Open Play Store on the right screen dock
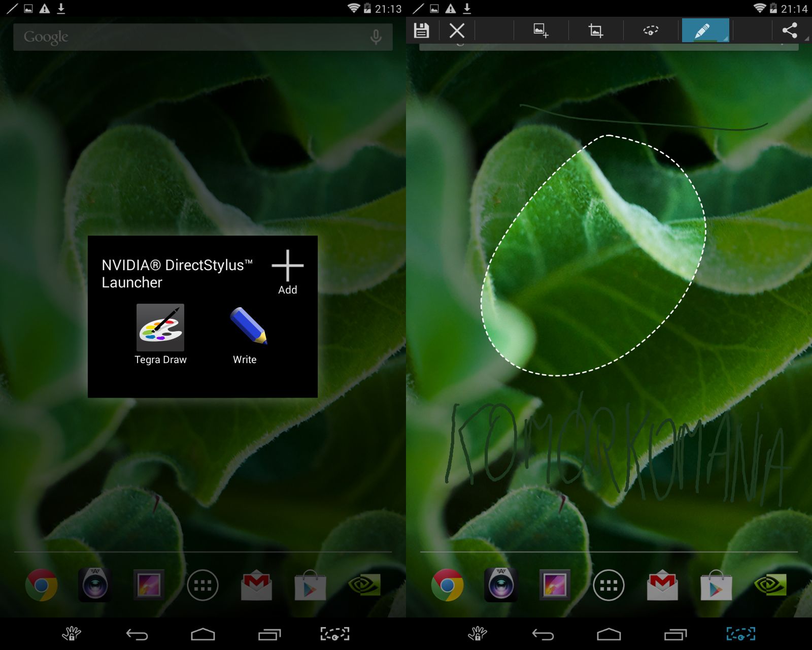The height and width of the screenshot is (650, 812). [716, 586]
